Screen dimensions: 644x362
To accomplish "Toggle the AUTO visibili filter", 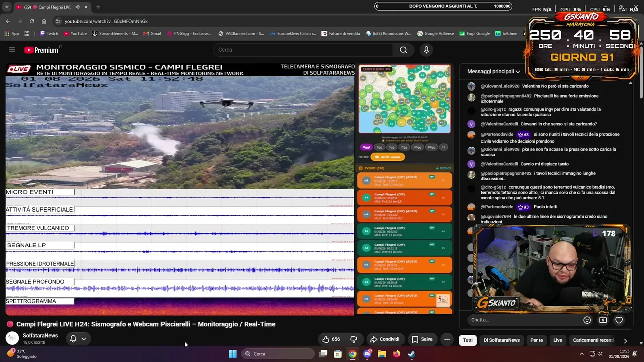I will 388,157.
